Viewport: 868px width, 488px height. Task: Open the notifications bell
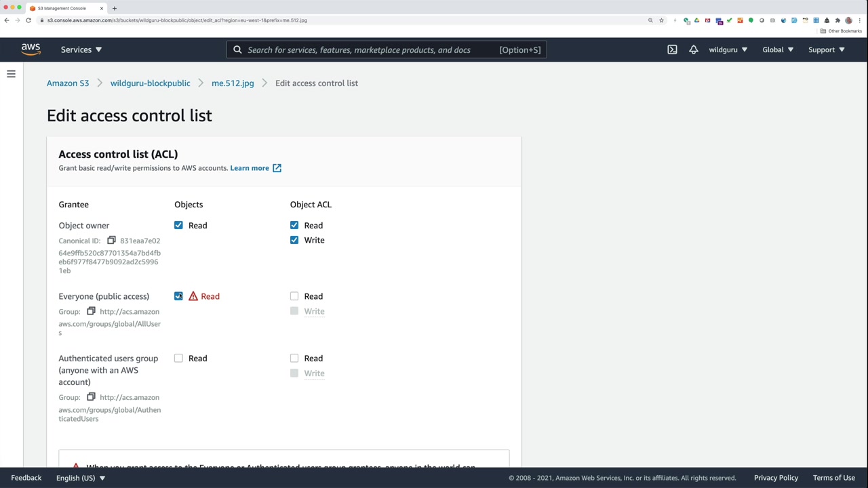point(693,49)
